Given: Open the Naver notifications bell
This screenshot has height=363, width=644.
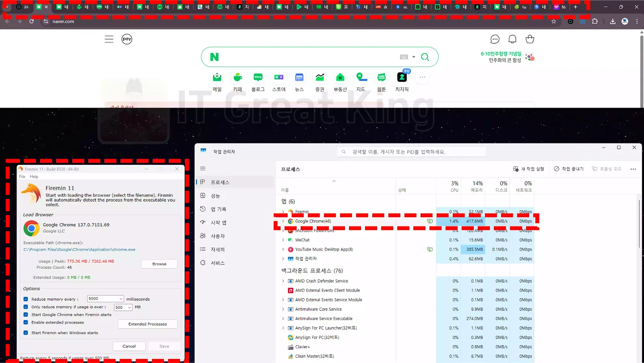Looking at the screenshot, I should click(x=512, y=39).
